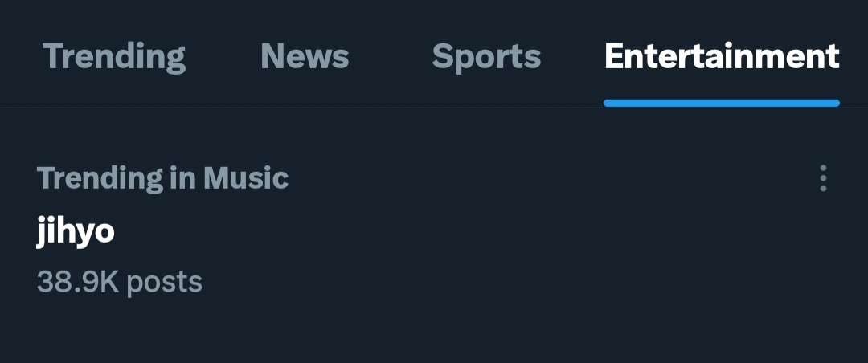Show trending topics under Sports
Image resolution: width=868 pixels, height=363 pixels.
486,57
